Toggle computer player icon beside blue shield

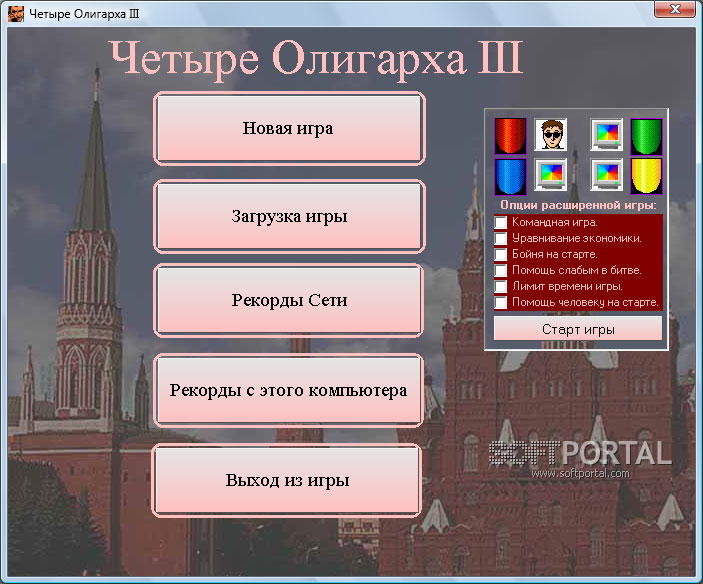coord(551,174)
